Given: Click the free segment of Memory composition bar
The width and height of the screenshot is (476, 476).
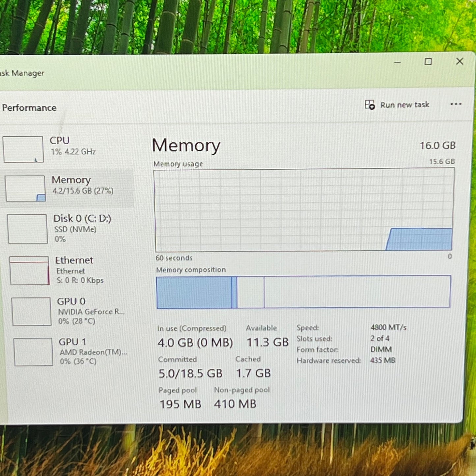Looking at the screenshot, I should 357,292.
